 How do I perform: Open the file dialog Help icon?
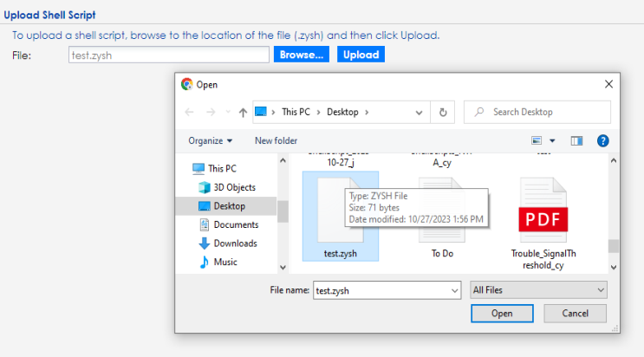(603, 140)
